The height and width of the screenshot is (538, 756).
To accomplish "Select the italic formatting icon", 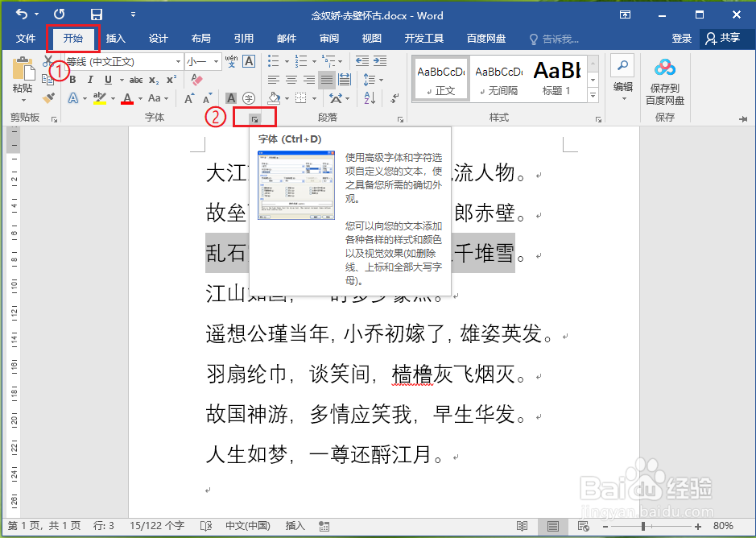I will [x=91, y=79].
